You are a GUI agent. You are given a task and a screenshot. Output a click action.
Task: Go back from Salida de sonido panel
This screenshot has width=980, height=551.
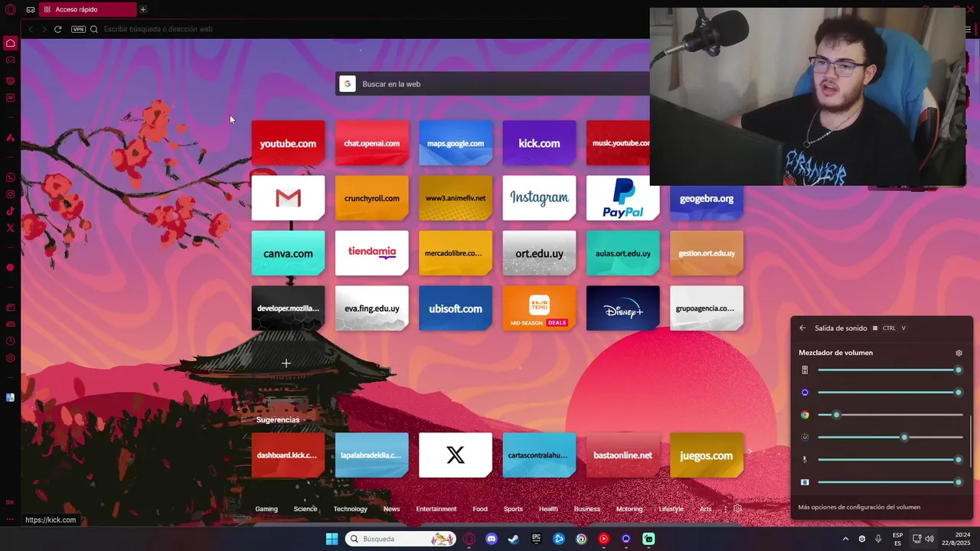coord(802,328)
